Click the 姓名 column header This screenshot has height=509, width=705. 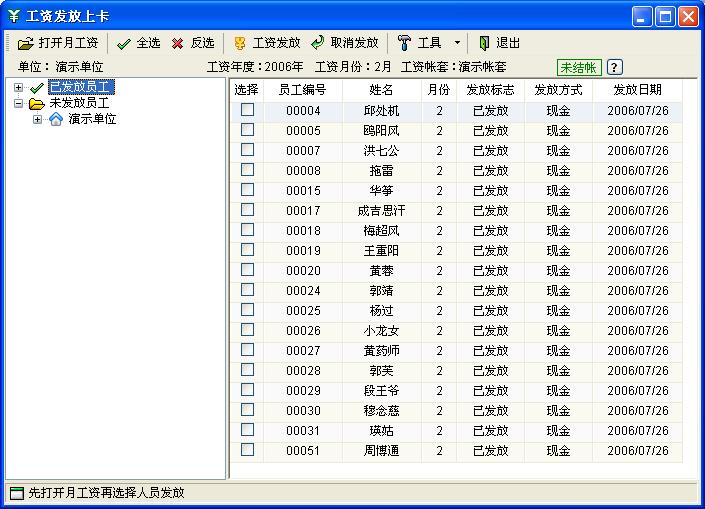tap(381, 90)
